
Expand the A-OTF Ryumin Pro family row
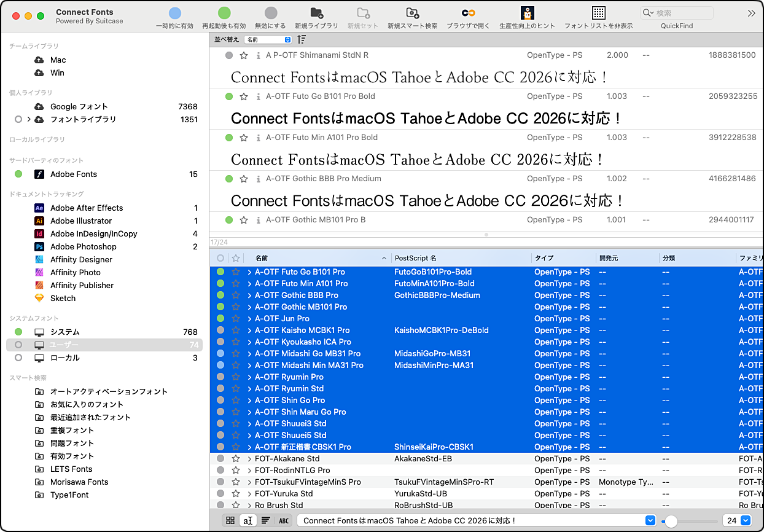click(249, 377)
